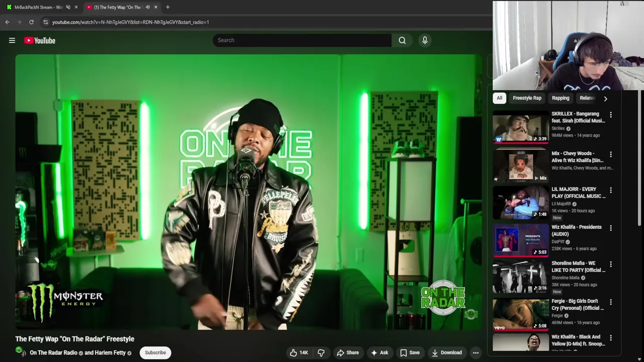Open a new browser tab with plus

(168, 7)
